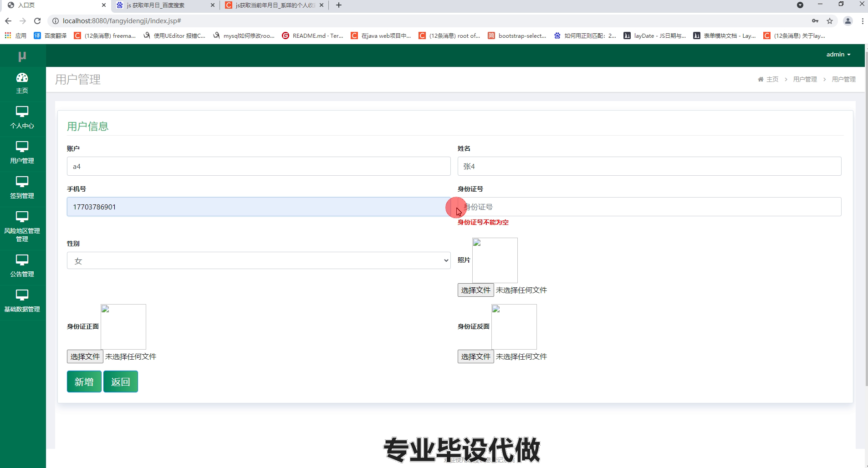Close the 入口页 browser tab
The height and width of the screenshot is (468, 868).
(104, 5)
